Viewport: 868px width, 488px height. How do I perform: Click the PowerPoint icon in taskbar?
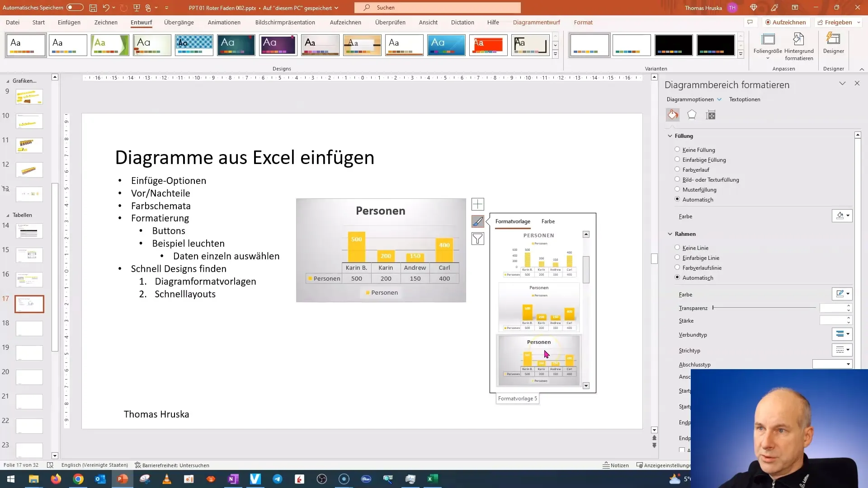point(122,479)
